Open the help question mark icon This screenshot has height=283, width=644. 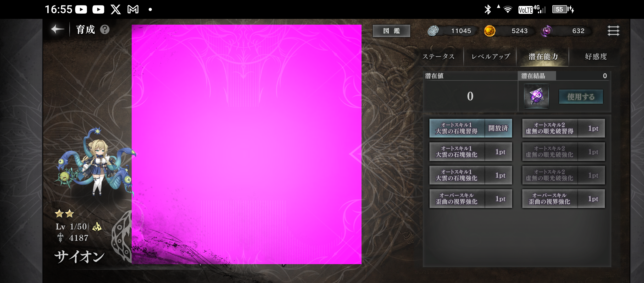coord(105,30)
